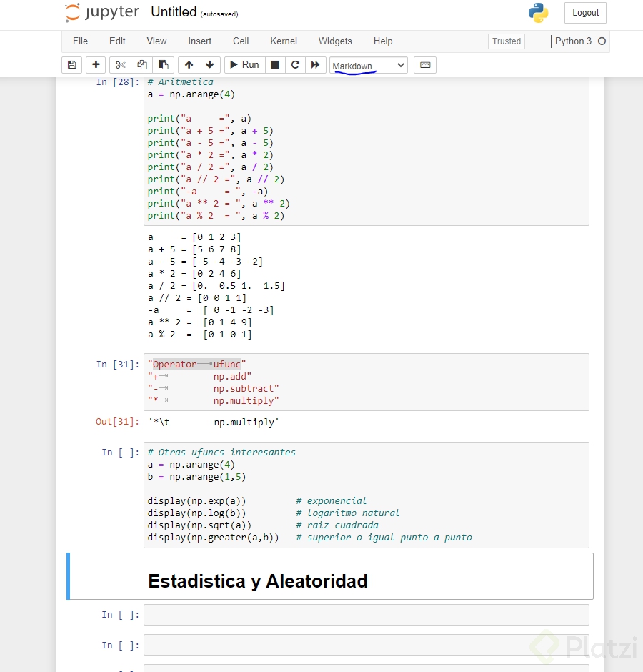Viewport: 643px width, 672px height.
Task: Click the Trusted notebook status indicator
Action: click(506, 41)
